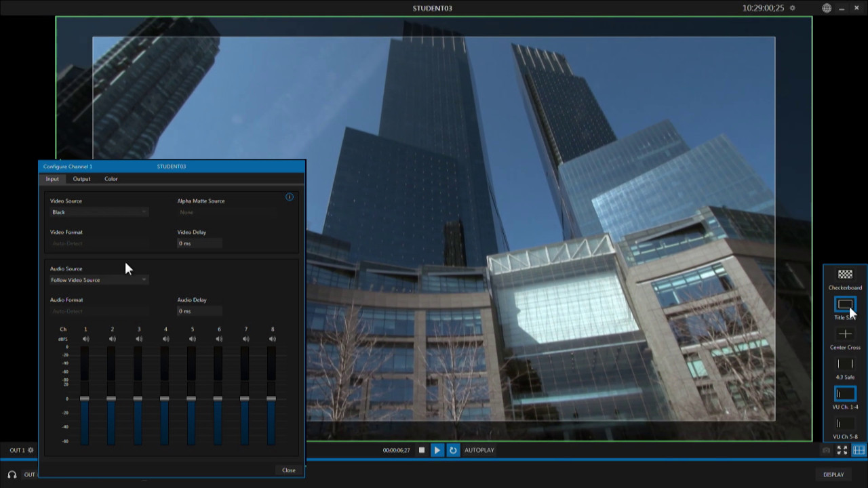Enable the Center Cross overlay
The image size is (868, 488).
(x=845, y=334)
